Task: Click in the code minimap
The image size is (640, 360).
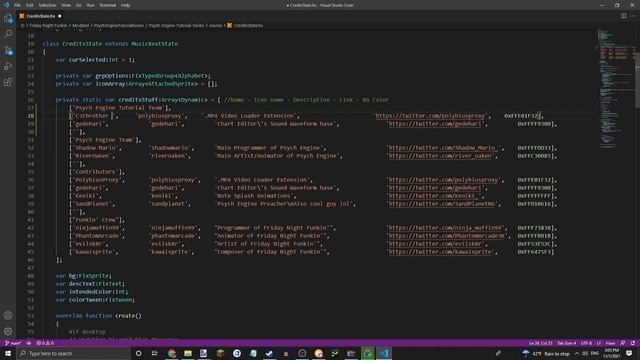Action: pos(616,90)
